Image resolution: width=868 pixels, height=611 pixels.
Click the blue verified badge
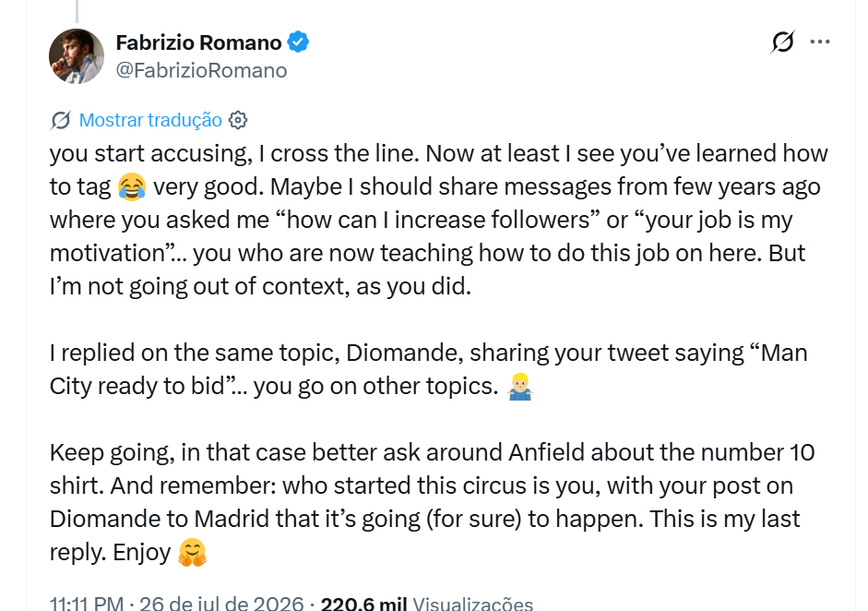point(298,42)
